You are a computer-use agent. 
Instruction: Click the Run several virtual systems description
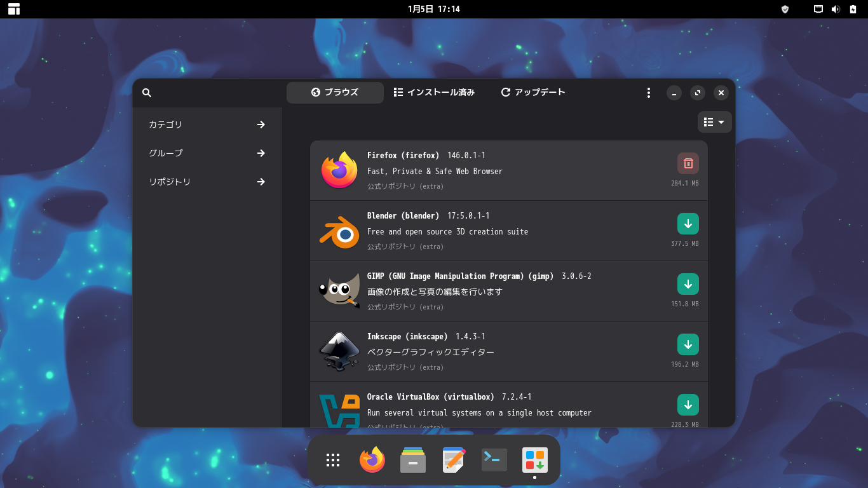[479, 413]
